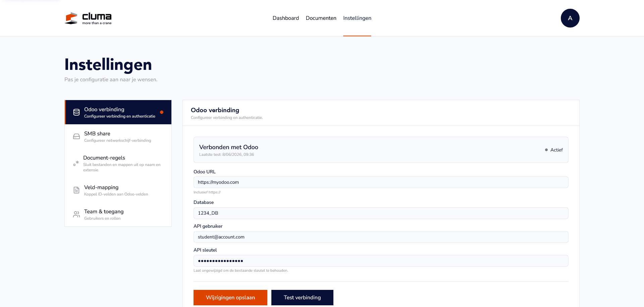The width and height of the screenshot is (644, 307).
Task: Select the Instellingen nav item
Action: (357, 18)
